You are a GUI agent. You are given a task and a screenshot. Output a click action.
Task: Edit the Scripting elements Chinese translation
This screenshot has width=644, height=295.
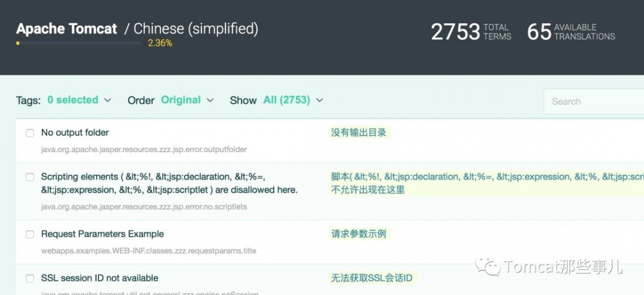[x=486, y=183]
